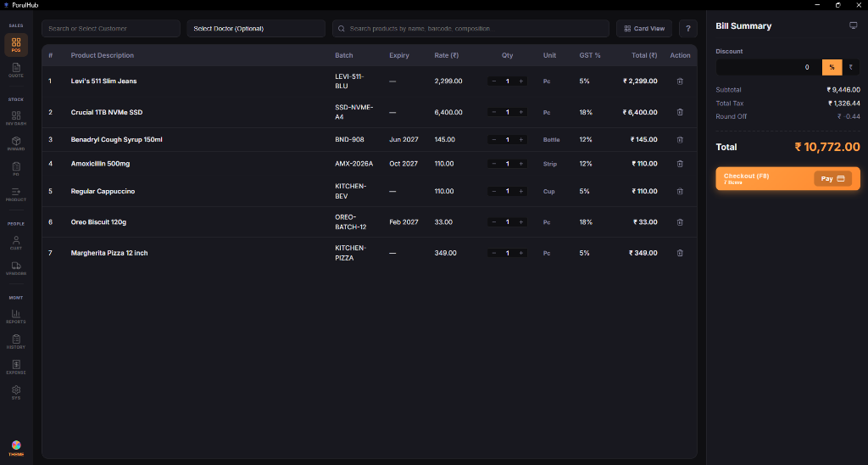This screenshot has width=868, height=465.
Task: Select the Benadryl Cough Syrup 150ml name
Action: (117, 140)
